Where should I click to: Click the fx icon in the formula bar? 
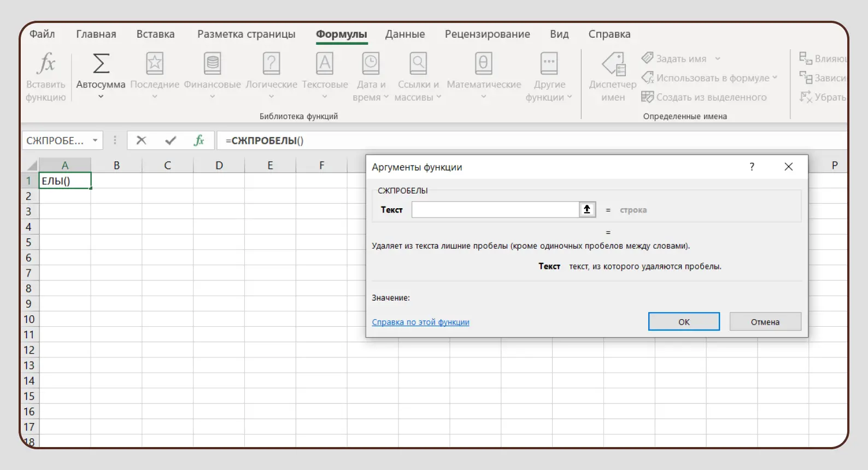coord(199,140)
